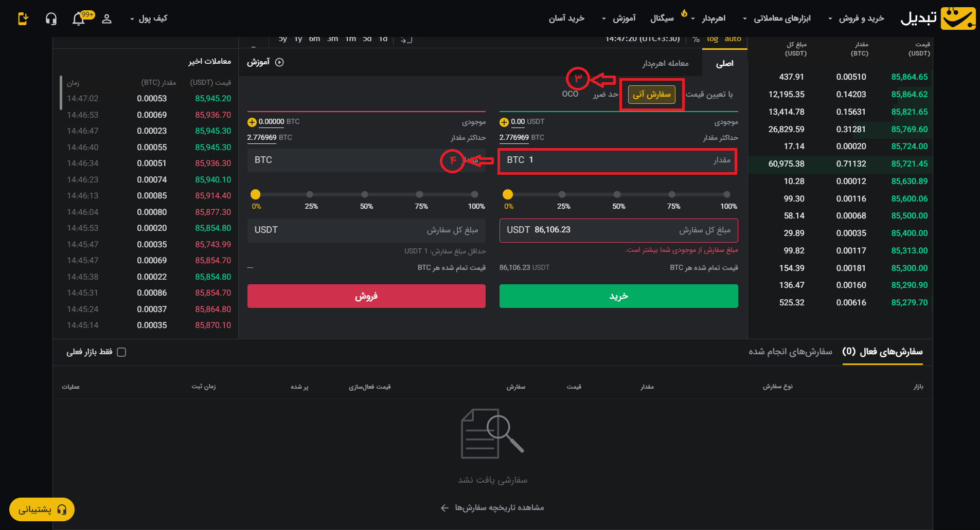
Task: Switch to the معامله اهرم‌دار tab
Action: (x=665, y=63)
